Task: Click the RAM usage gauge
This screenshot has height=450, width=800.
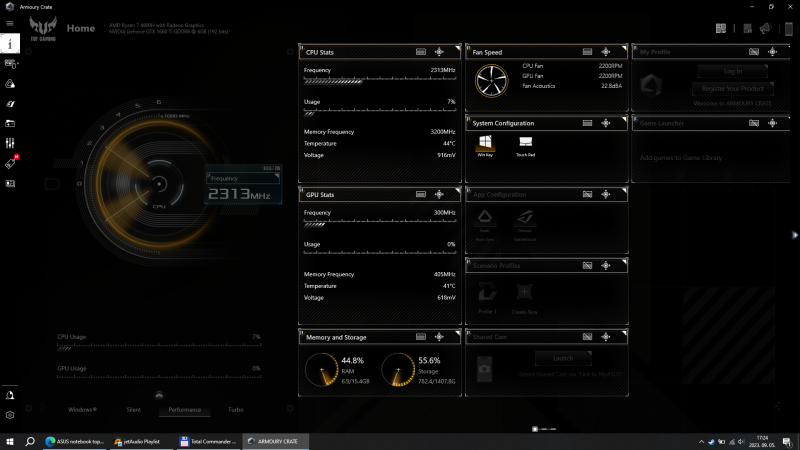Action: click(x=322, y=369)
